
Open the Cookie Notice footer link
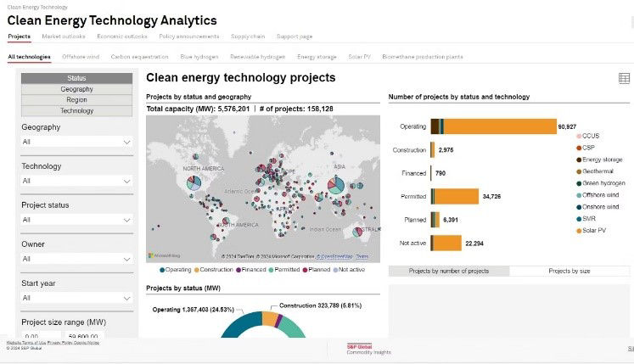click(x=86, y=343)
